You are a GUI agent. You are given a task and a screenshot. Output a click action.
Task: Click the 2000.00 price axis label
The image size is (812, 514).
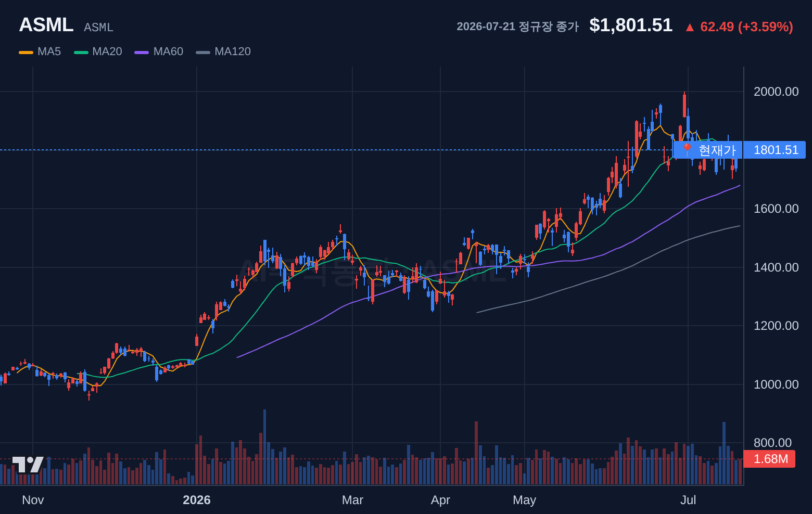[x=776, y=92]
